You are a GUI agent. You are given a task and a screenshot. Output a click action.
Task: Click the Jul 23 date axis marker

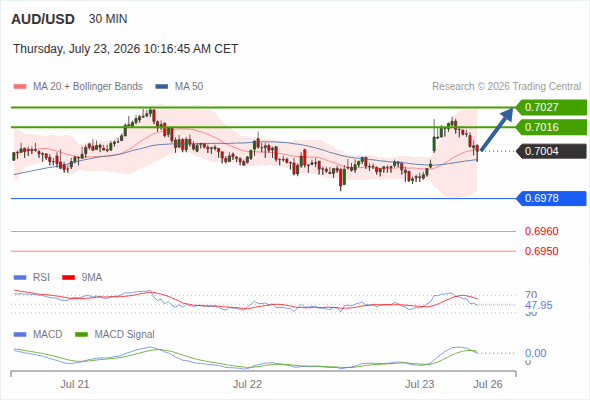click(x=420, y=384)
